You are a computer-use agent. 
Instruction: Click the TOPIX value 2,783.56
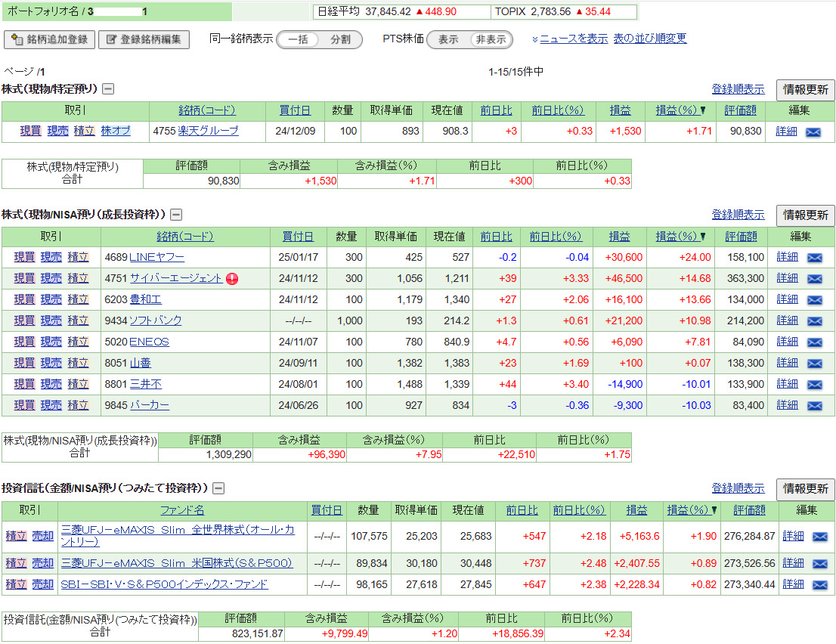point(551,12)
